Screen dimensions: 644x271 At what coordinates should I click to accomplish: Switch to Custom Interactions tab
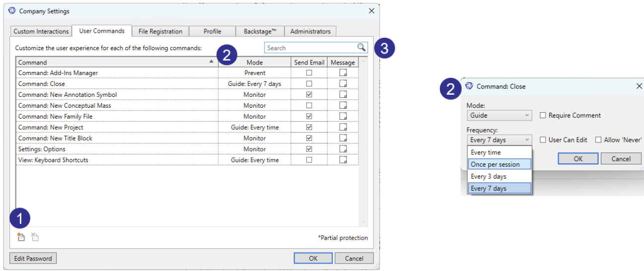[41, 31]
